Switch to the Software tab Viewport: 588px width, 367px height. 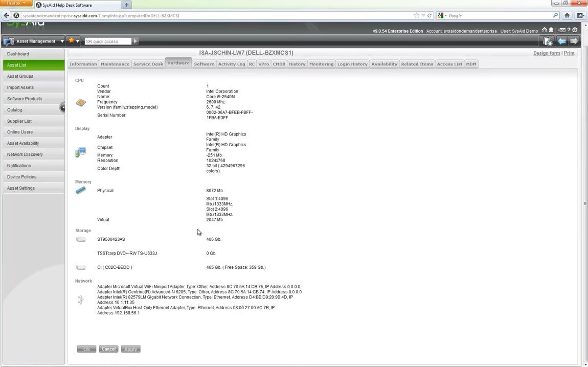point(204,64)
